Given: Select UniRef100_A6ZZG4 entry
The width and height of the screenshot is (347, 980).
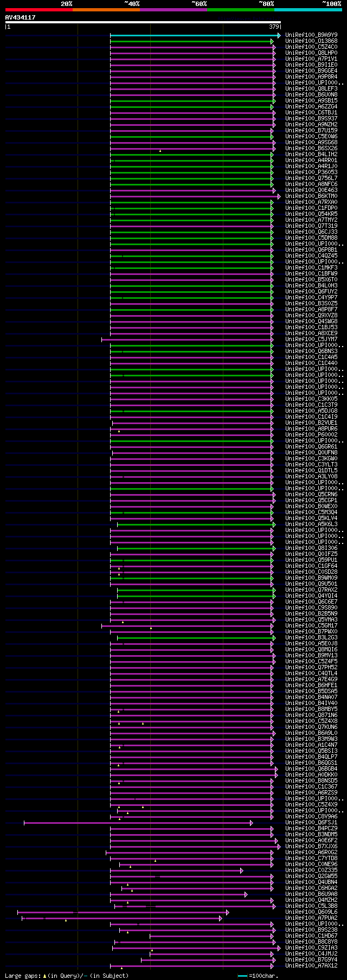Looking at the screenshot, I should click(x=312, y=107).
